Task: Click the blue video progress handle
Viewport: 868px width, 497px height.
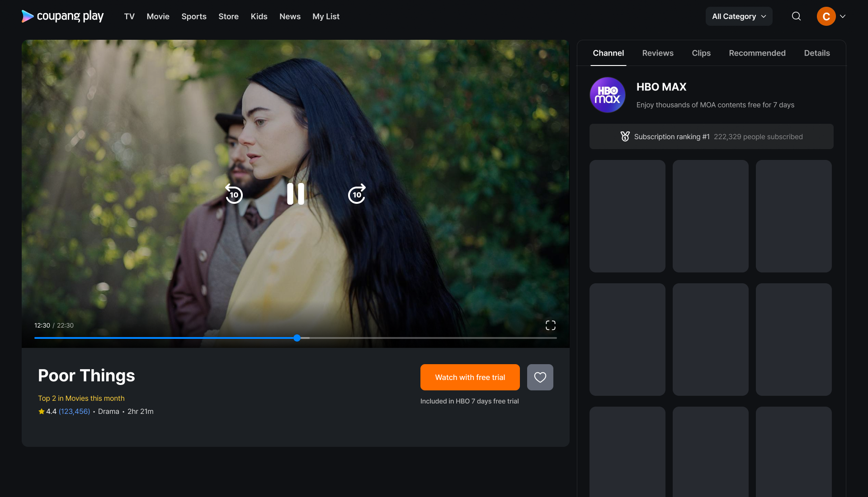Action: [297, 338]
